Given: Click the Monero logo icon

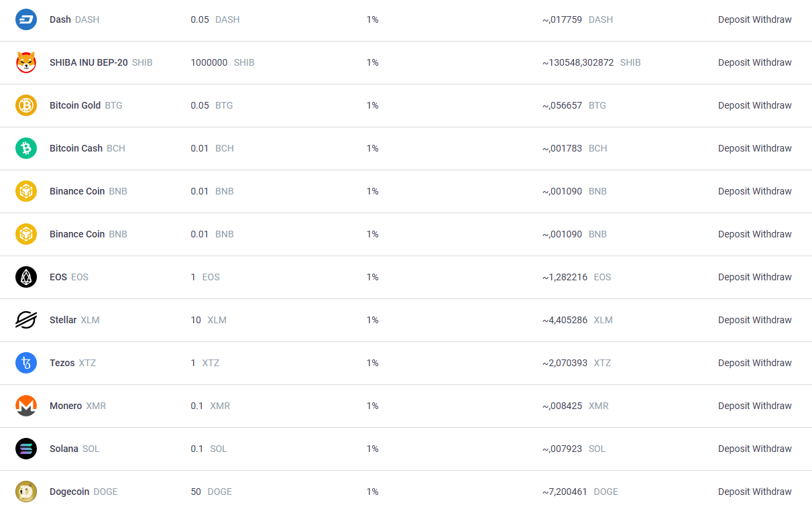Looking at the screenshot, I should (x=26, y=406).
